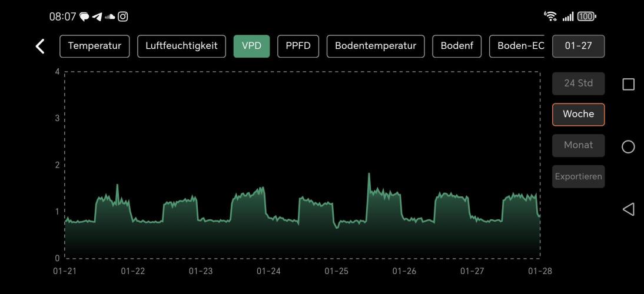Tap the 01-22 x-axis label

tap(132, 271)
